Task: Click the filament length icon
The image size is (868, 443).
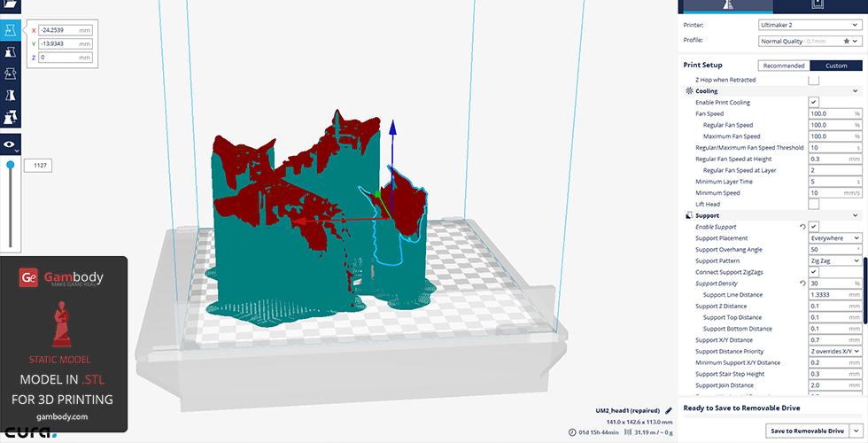Action: (628, 432)
